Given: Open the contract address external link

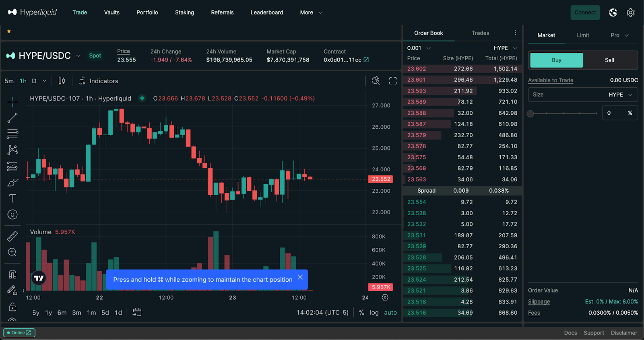Looking at the screenshot, I should 366,60.
